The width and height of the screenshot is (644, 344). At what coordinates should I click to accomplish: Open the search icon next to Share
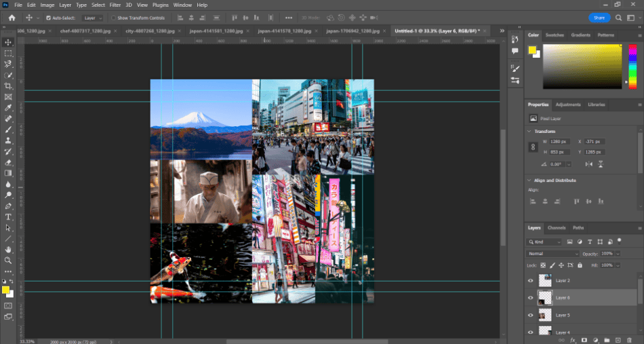(618, 18)
